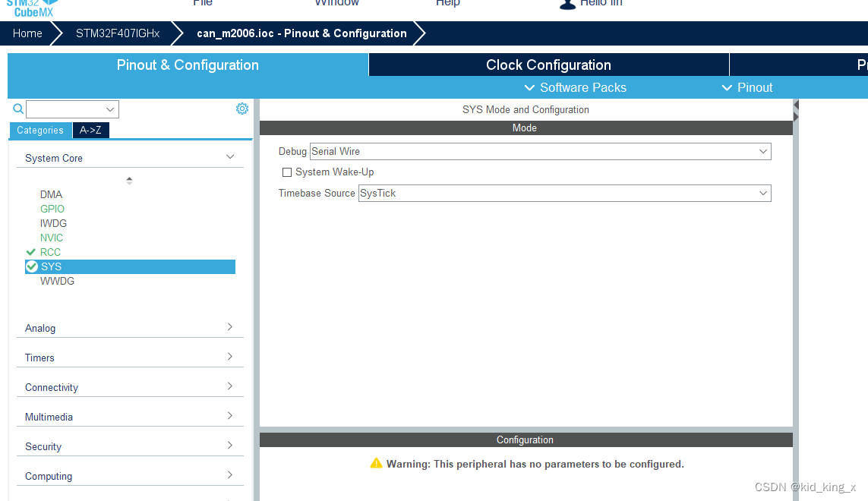The width and height of the screenshot is (868, 501).
Task: Click the warning triangle icon in Configuration
Action: pos(377,463)
